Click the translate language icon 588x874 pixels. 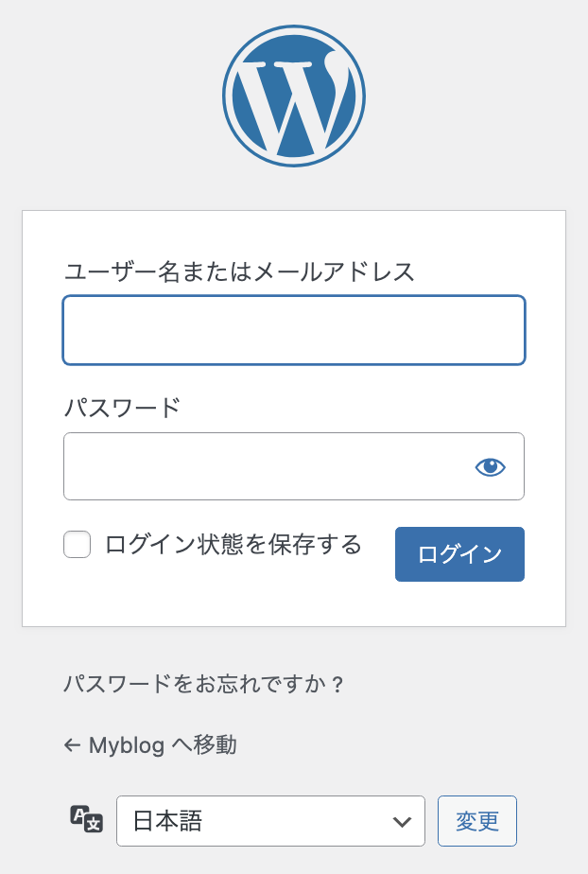(x=86, y=819)
